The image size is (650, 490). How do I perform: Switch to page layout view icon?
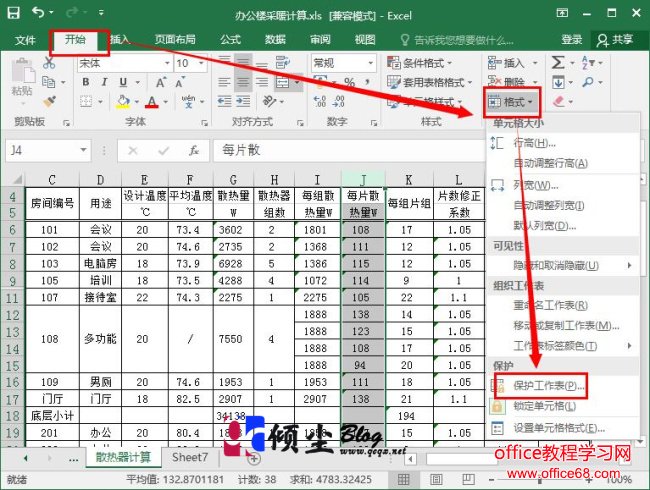click(x=436, y=480)
